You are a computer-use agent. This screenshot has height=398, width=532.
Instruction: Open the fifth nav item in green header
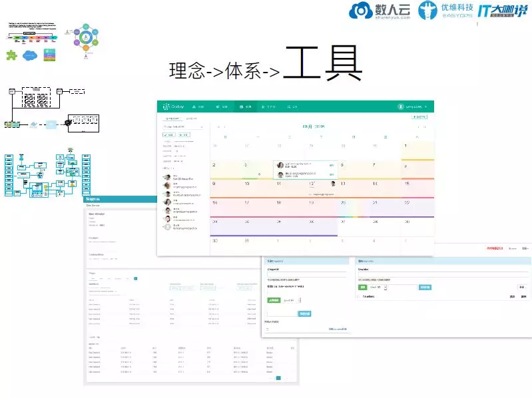click(x=292, y=106)
